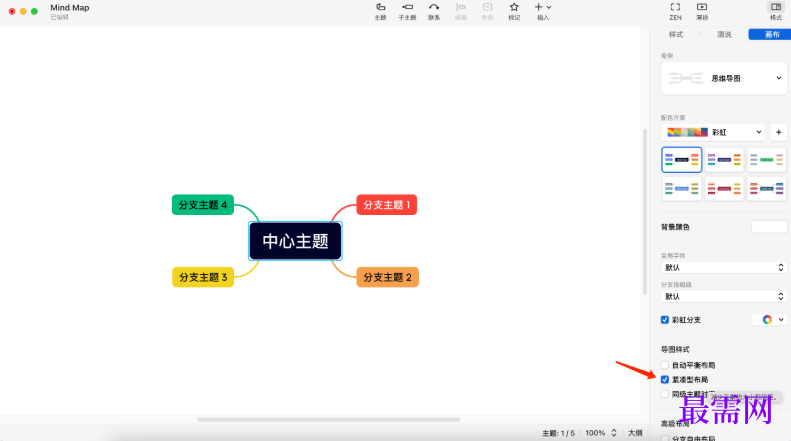Open the 全局字体 默认 dropdown
Screen dimensions: 791x441
[x=724, y=268]
